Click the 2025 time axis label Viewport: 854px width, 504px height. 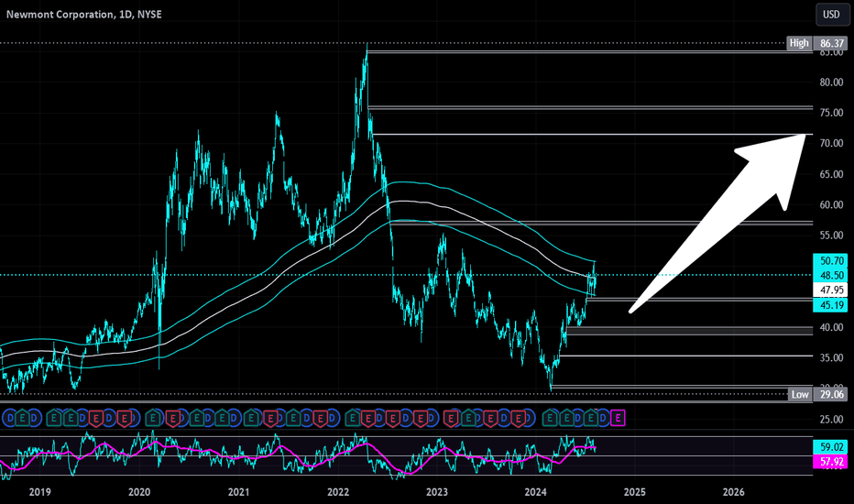pos(634,493)
